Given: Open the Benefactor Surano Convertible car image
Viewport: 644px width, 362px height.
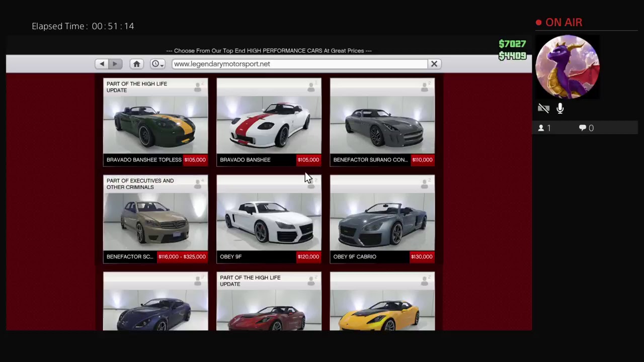Looking at the screenshot, I should (x=382, y=124).
